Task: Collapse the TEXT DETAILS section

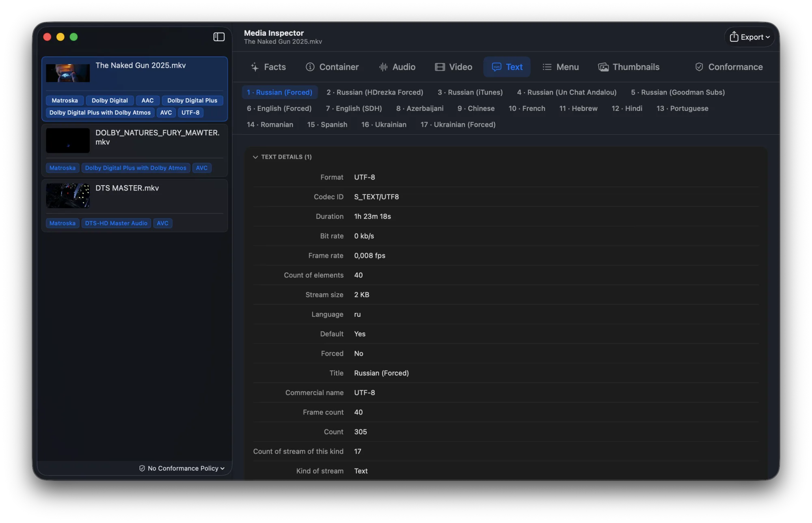Action: [x=255, y=157]
